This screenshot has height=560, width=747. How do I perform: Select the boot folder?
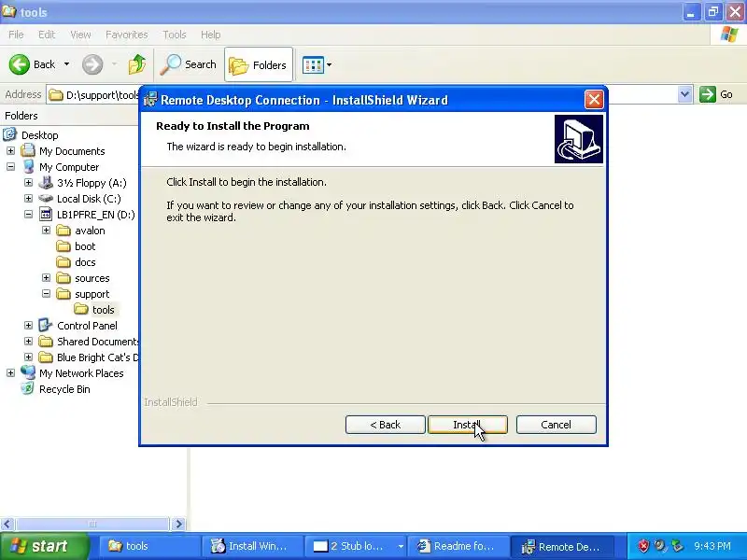(85, 246)
